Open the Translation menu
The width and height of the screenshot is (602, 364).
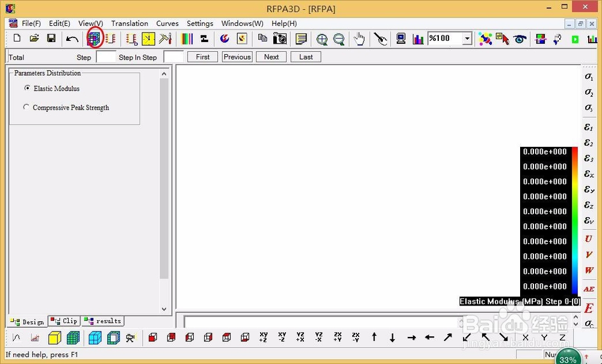(129, 23)
